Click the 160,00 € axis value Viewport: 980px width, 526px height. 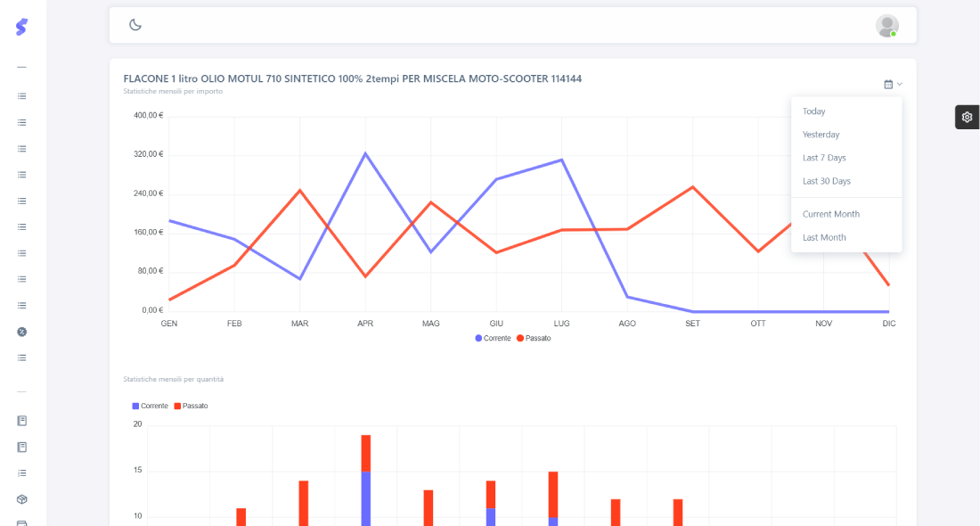[149, 232]
